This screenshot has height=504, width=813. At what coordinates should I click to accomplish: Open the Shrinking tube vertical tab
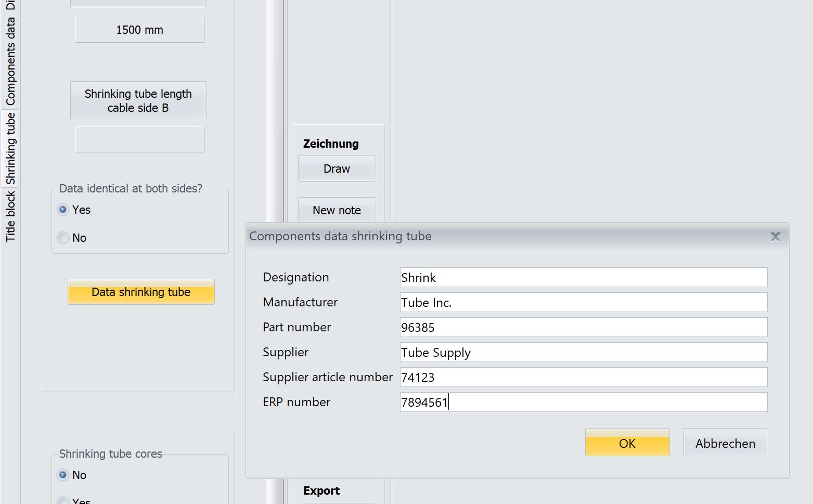point(10,149)
